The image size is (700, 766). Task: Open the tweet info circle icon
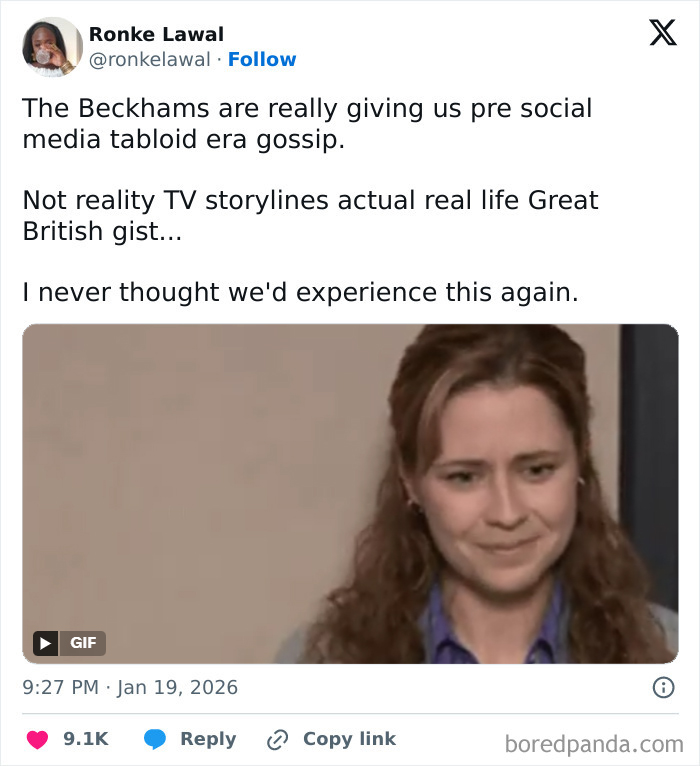tap(662, 687)
